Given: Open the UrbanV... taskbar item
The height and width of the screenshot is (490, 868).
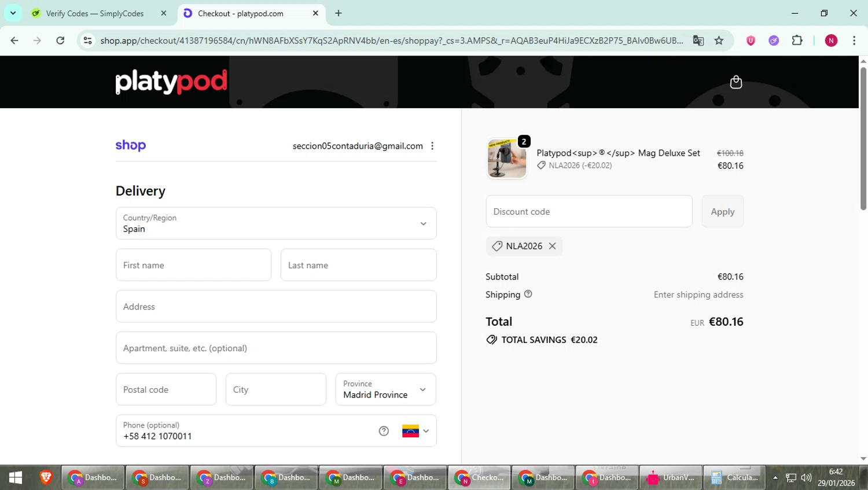Looking at the screenshot, I should [x=671, y=477].
